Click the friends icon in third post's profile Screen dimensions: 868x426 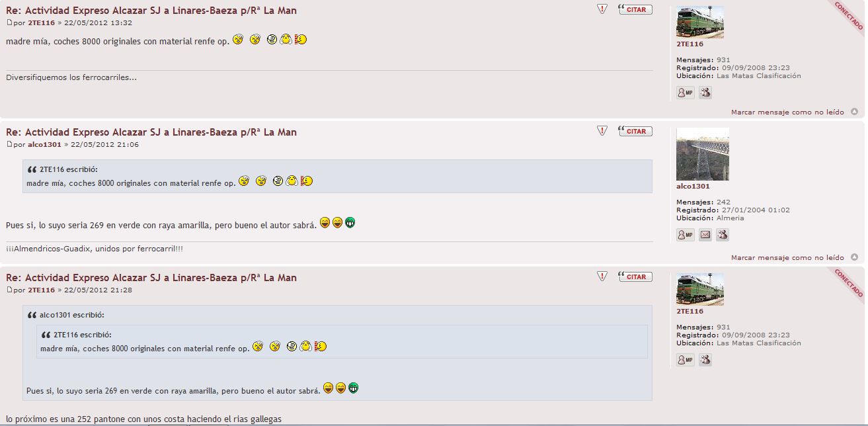click(x=705, y=360)
